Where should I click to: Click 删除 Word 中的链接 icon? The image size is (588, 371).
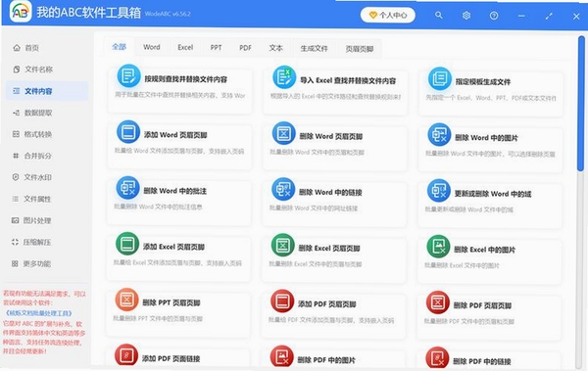pyautogui.click(x=283, y=189)
